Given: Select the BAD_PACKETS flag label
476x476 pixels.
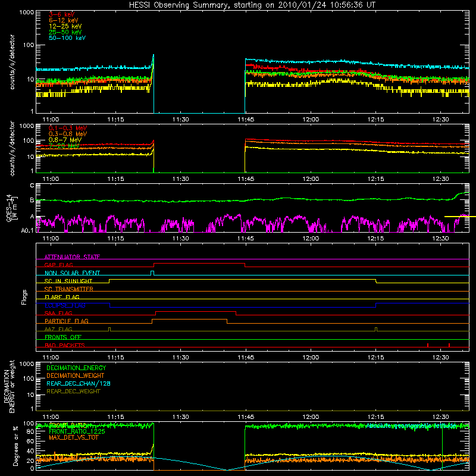Looking at the screenshot, I should [x=65, y=345].
